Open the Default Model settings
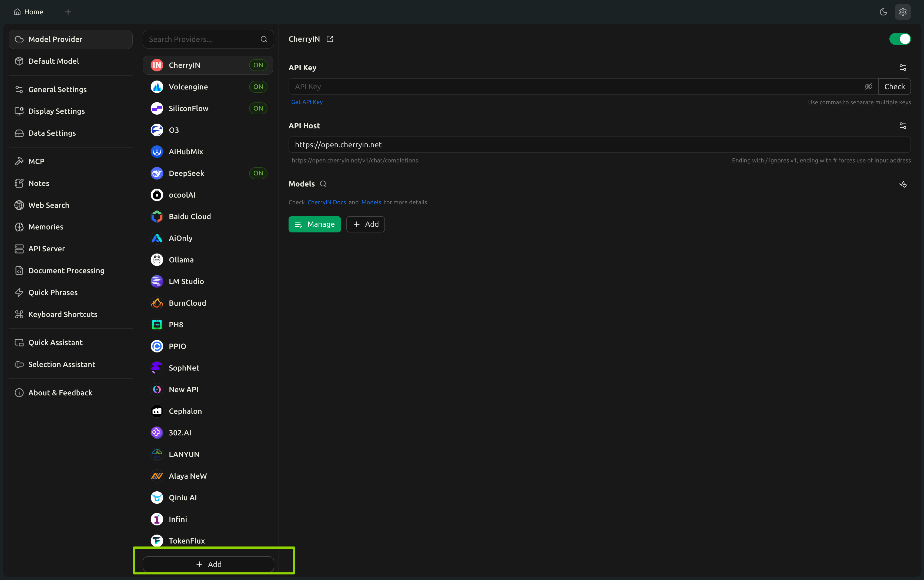 (71, 61)
